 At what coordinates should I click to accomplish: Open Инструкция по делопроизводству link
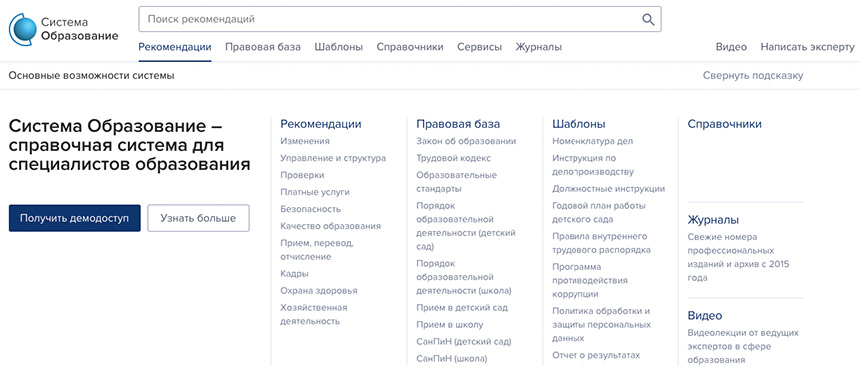click(593, 164)
